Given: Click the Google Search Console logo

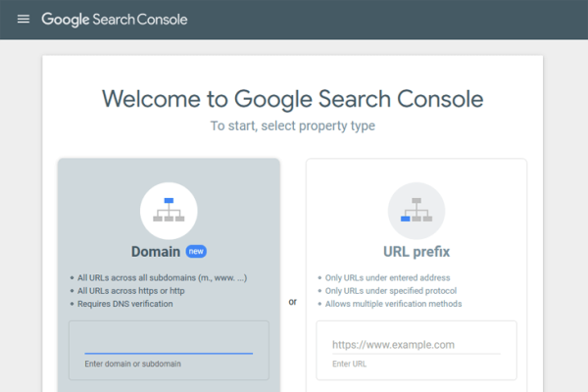Looking at the screenshot, I should pos(114,20).
